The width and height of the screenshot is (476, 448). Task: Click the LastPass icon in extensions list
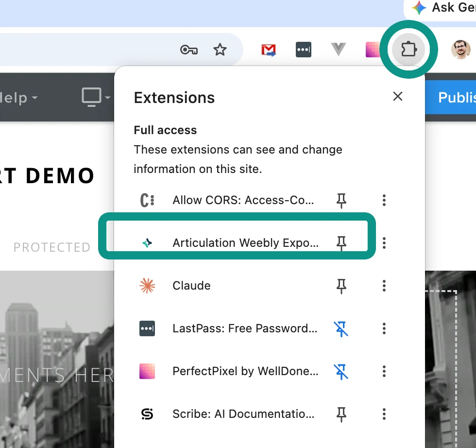[x=147, y=328]
